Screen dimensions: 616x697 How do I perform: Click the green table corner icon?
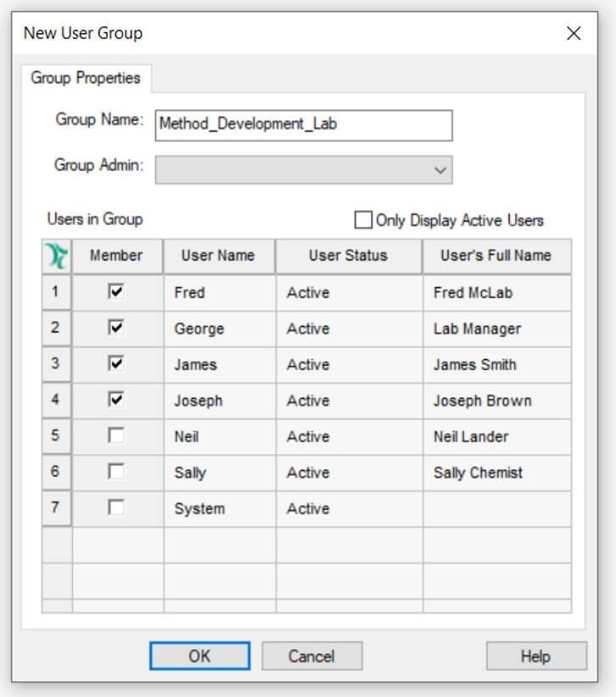(x=58, y=256)
